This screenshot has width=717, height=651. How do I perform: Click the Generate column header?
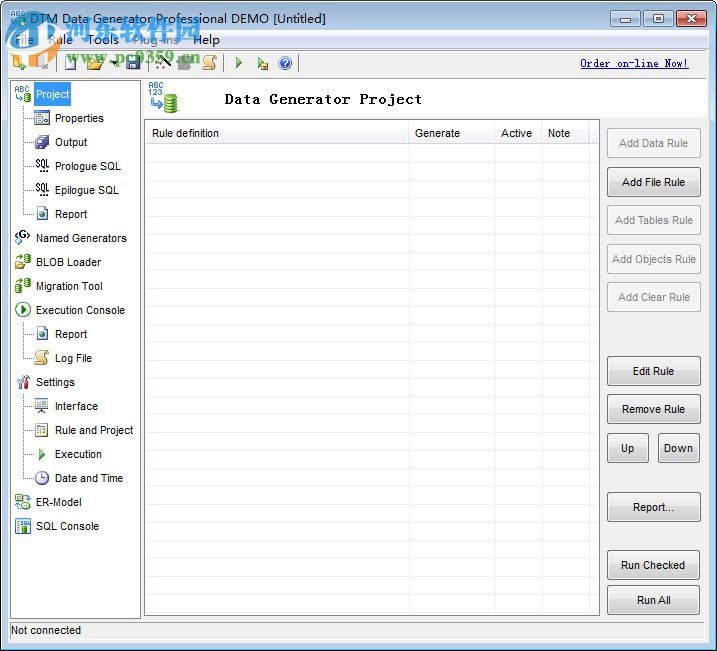451,133
